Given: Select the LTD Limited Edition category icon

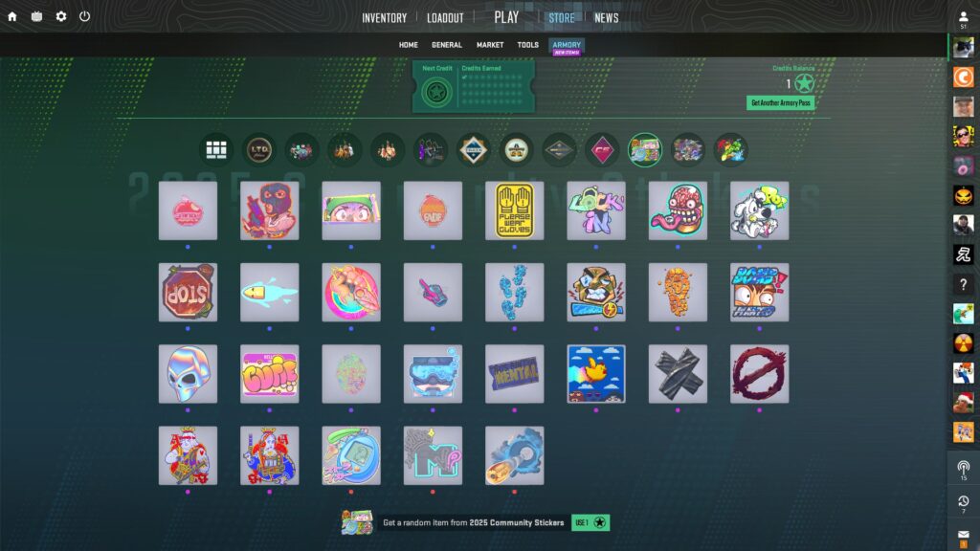Looking at the screenshot, I should pos(258,149).
